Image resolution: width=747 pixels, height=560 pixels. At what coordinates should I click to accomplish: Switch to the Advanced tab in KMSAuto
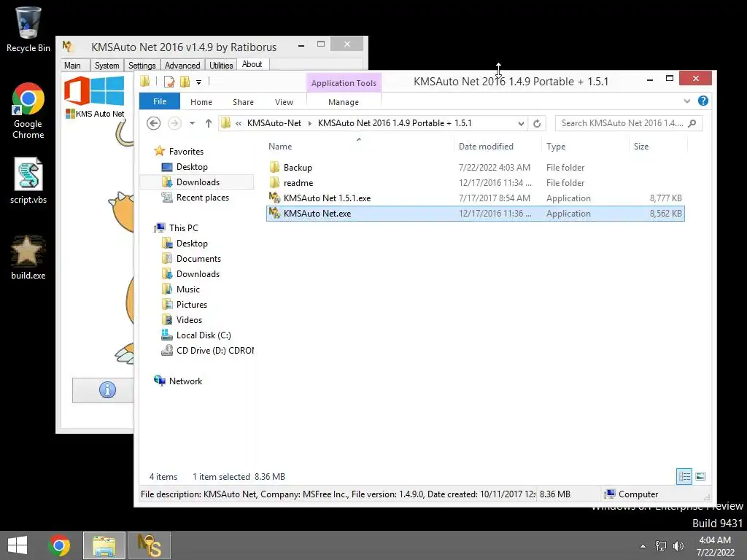pyautogui.click(x=182, y=65)
